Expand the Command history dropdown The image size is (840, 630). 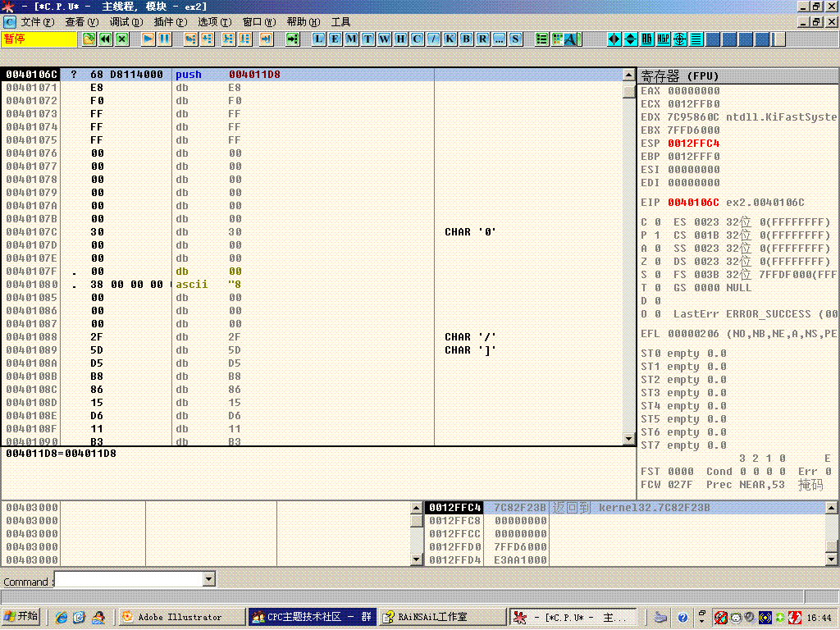209,579
